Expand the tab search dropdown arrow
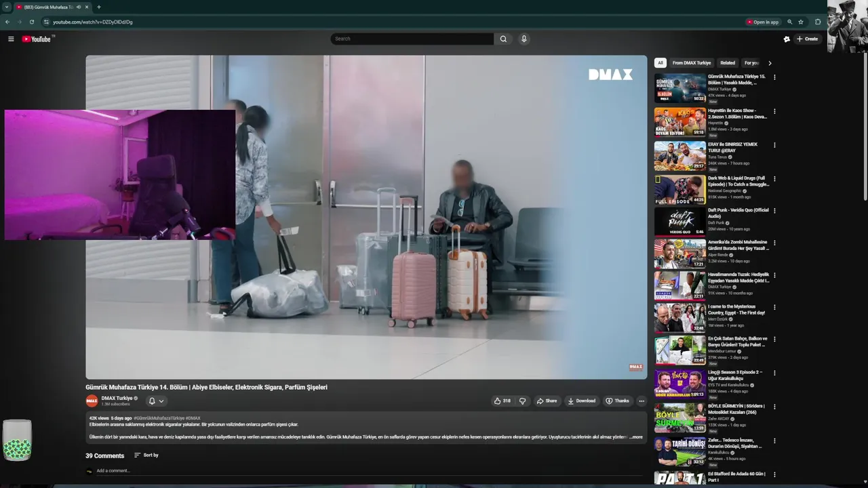This screenshot has width=868, height=488. coord(6,7)
